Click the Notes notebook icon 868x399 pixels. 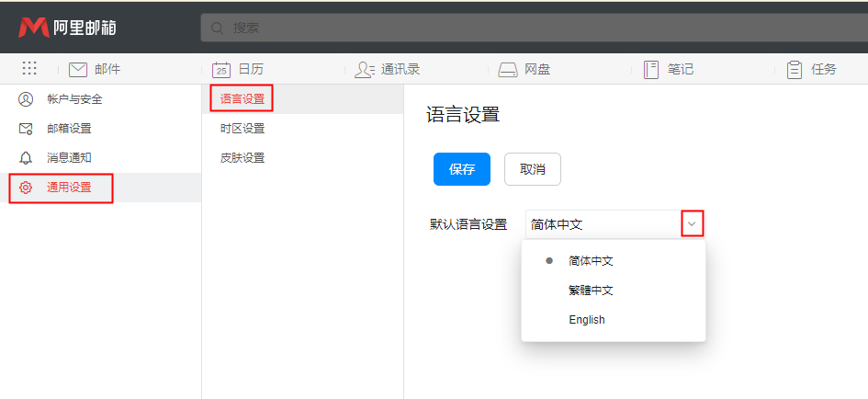point(651,69)
